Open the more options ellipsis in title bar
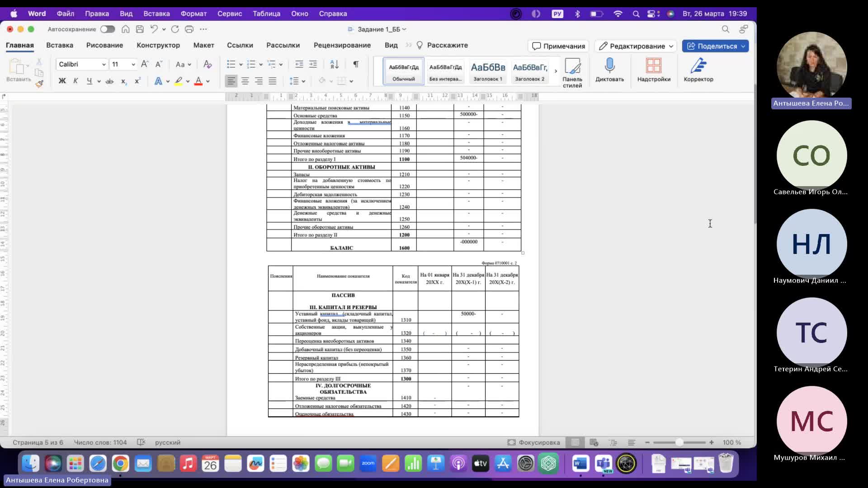 [203, 29]
